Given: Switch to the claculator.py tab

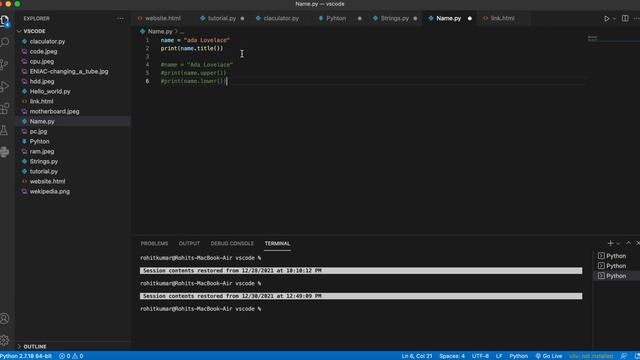Looking at the screenshot, I should tap(281, 18).
